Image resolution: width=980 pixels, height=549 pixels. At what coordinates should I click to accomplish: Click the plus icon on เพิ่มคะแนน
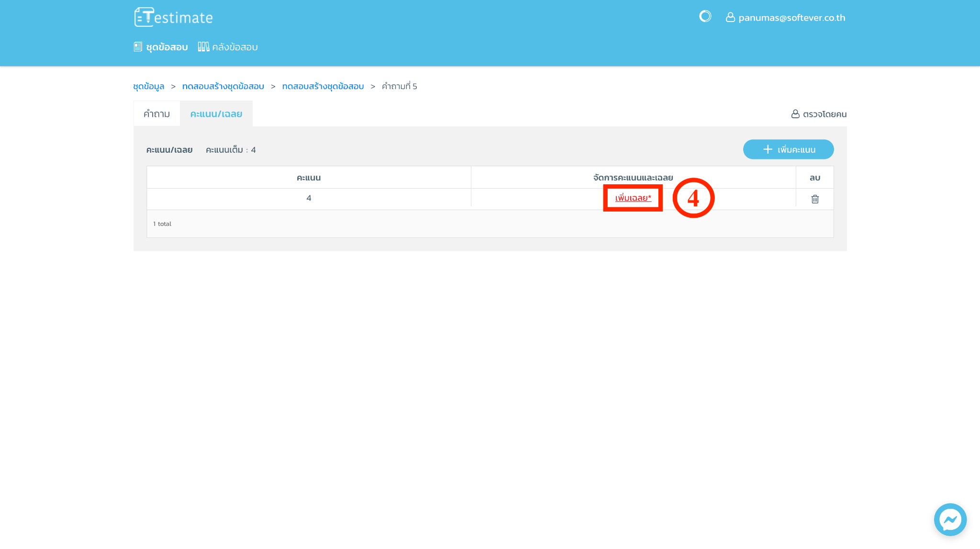pyautogui.click(x=768, y=149)
